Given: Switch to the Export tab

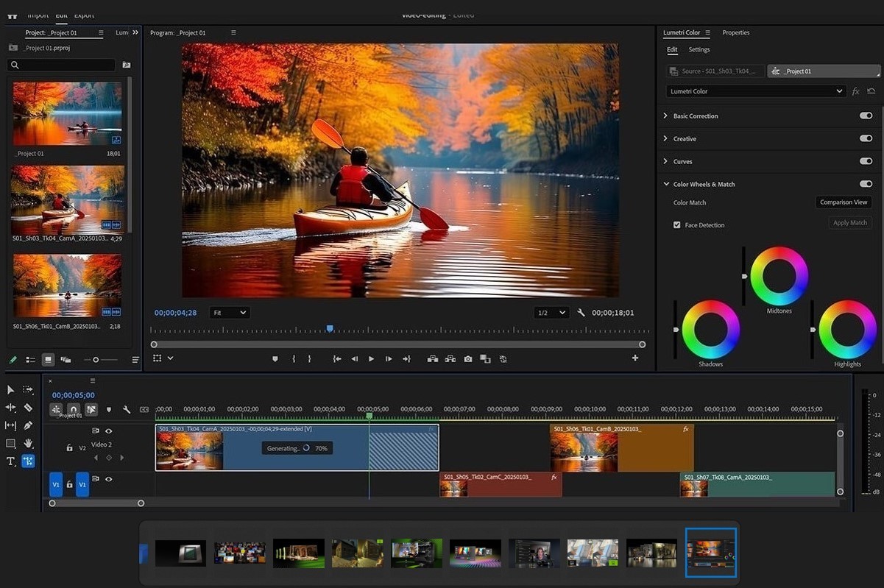Looking at the screenshot, I should point(84,15).
